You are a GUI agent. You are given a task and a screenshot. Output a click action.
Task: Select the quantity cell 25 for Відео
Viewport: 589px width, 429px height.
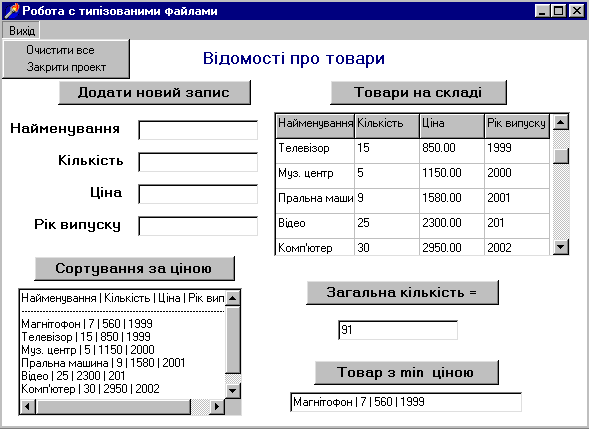pyautogui.click(x=387, y=226)
